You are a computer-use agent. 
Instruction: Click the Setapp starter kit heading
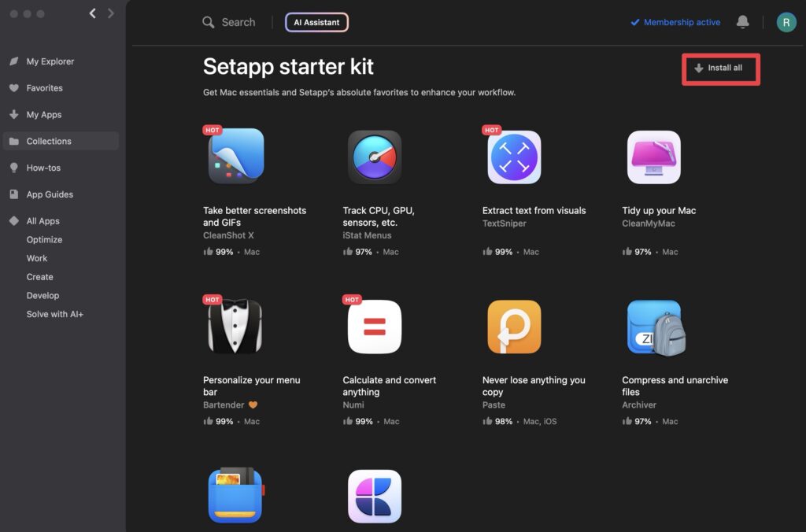[288, 67]
